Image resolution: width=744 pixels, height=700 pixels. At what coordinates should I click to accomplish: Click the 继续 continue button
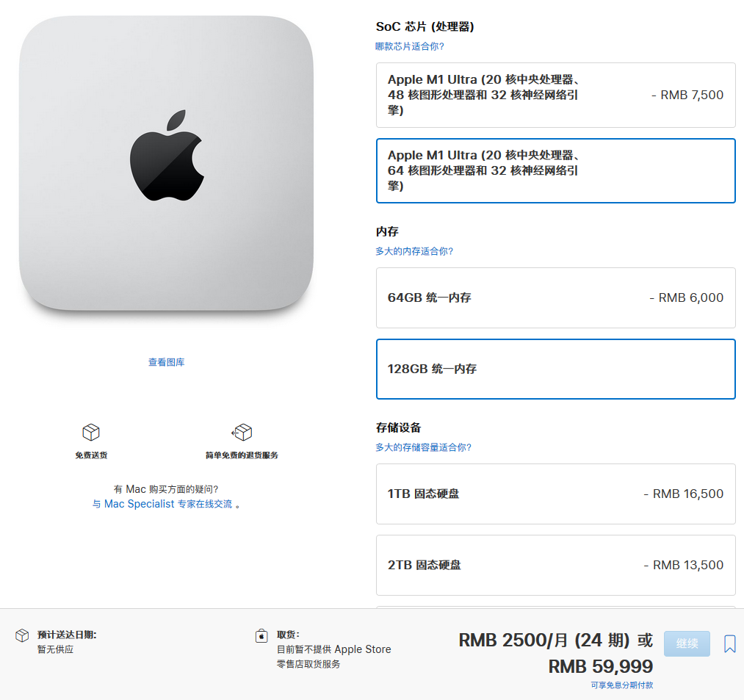coord(687,643)
